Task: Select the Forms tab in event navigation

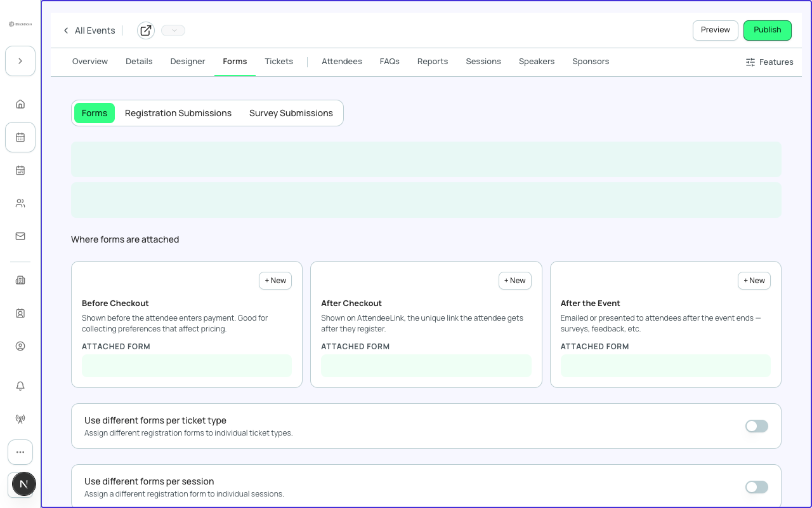Action: point(235,62)
